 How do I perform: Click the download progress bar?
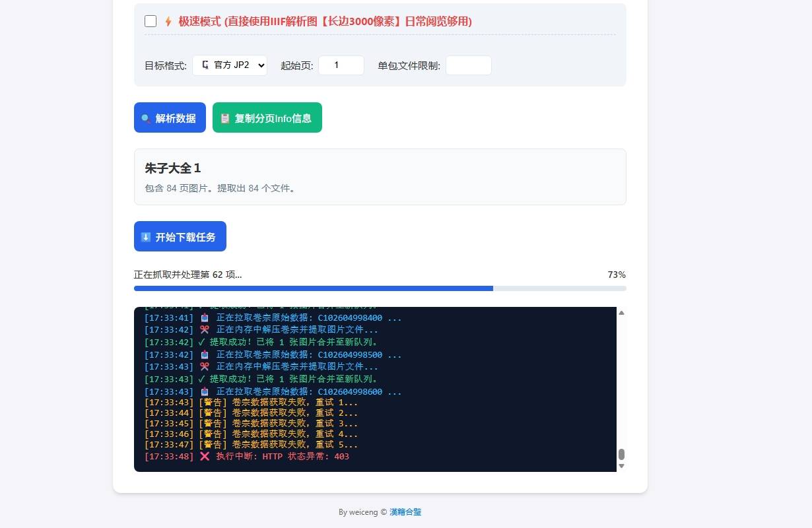(380, 288)
